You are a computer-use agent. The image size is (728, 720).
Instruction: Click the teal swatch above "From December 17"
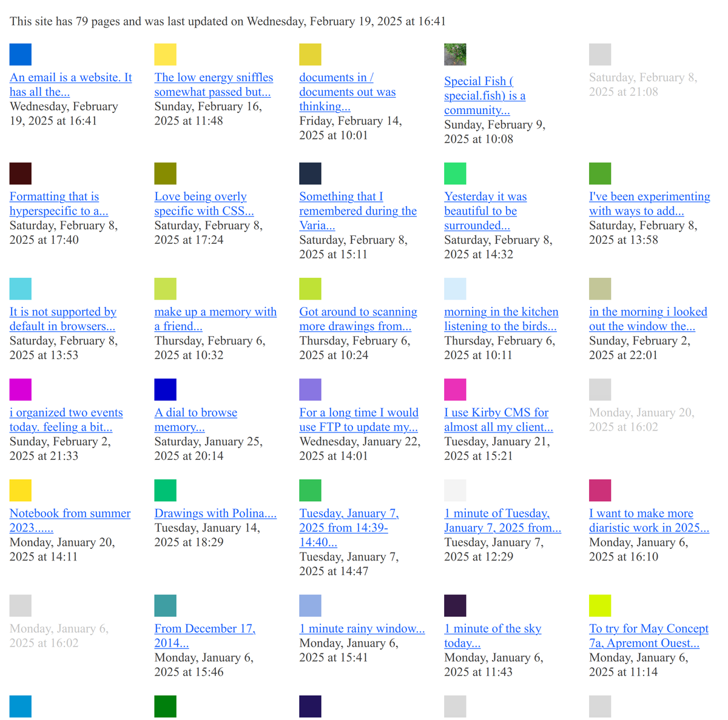(166, 605)
